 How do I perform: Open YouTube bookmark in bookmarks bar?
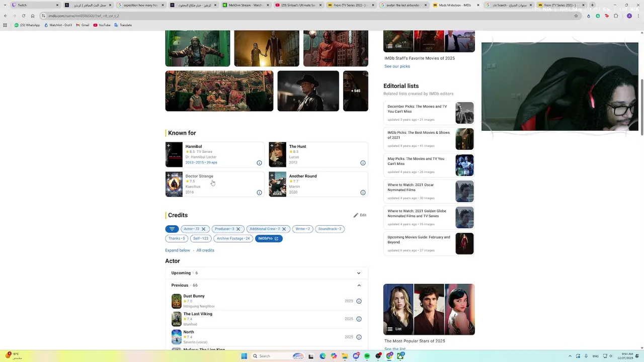click(102, 25)
